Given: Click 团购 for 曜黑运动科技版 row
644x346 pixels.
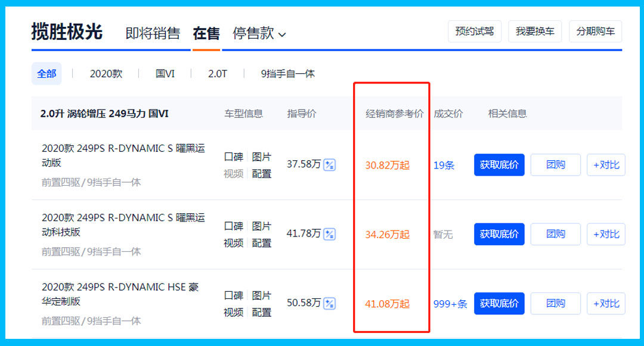Looking at the screenshot, I should [x=555, y=234].
